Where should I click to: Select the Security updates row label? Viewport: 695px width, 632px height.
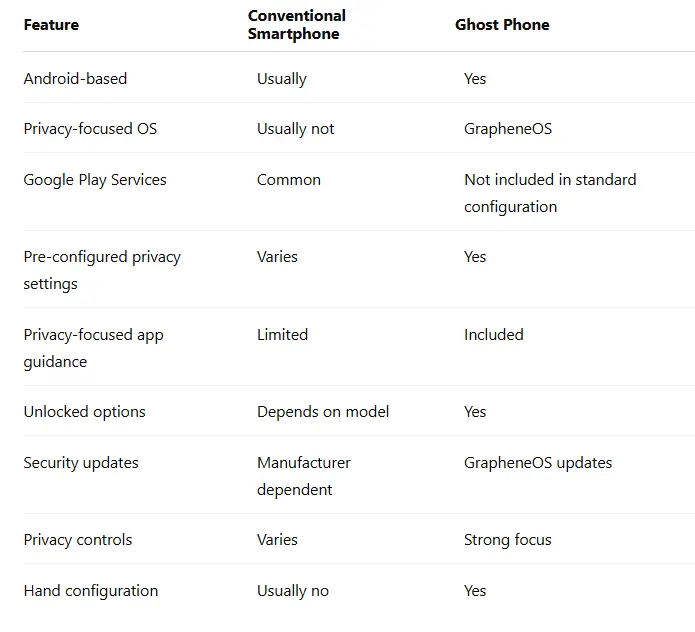click(x=81, y=463)
